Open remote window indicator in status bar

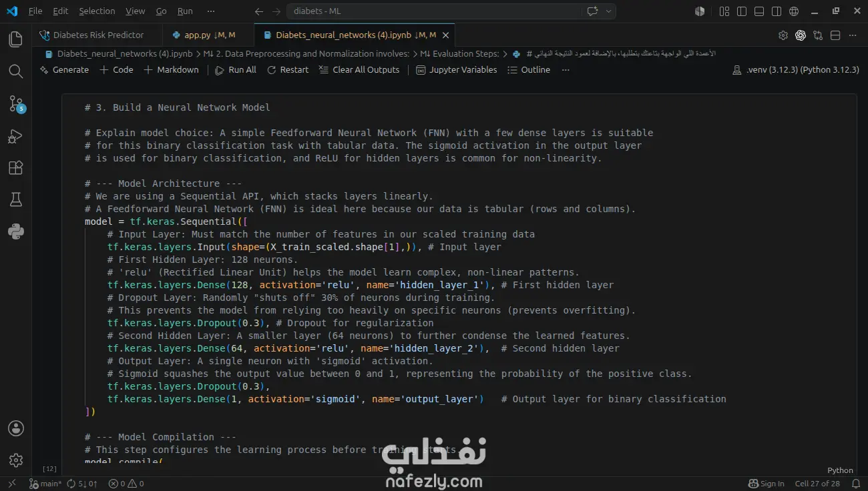tap(11, 484)
